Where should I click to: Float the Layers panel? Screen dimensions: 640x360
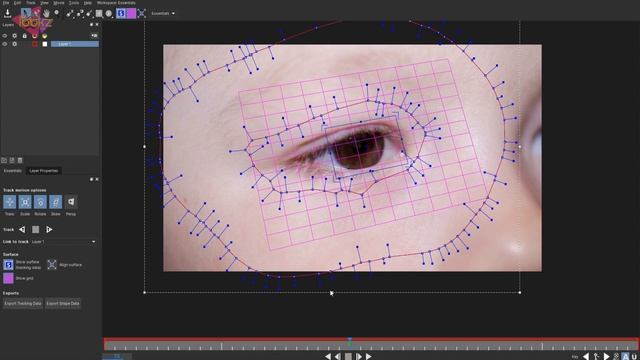(91, 25)
